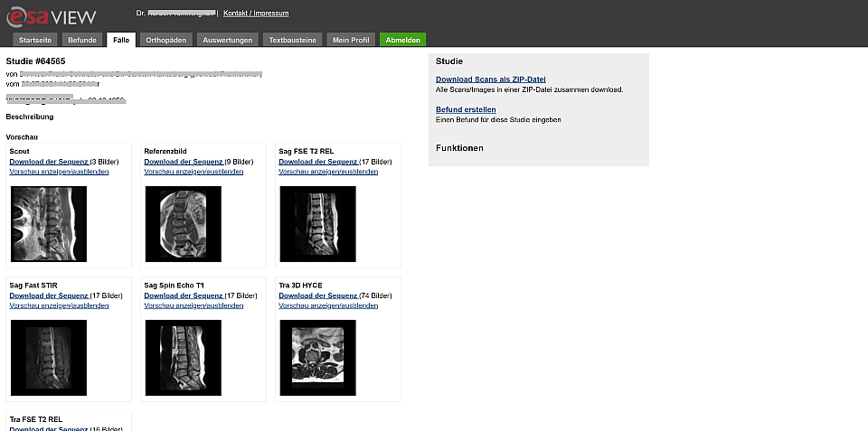Open the Mein Profil tab
This screenshot has width=868, height=431.
point(352,40)
